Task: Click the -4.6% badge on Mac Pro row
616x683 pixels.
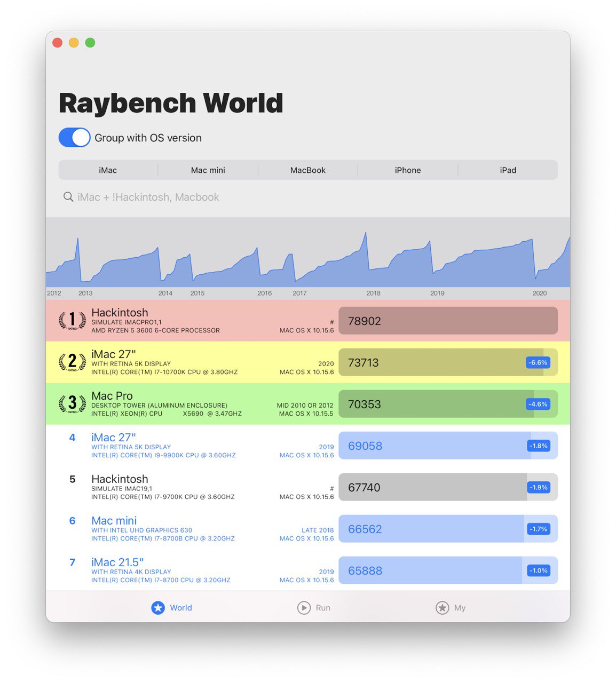Action: (x=538, y=404)
